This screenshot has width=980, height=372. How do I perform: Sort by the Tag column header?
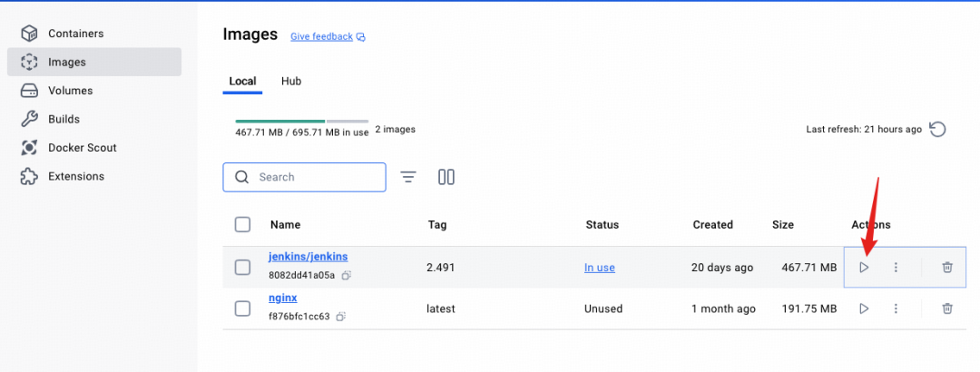point(437,224)
